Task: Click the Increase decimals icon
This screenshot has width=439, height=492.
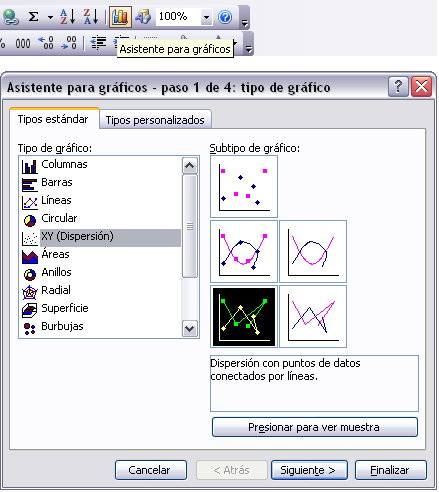Action: [46, 43]
